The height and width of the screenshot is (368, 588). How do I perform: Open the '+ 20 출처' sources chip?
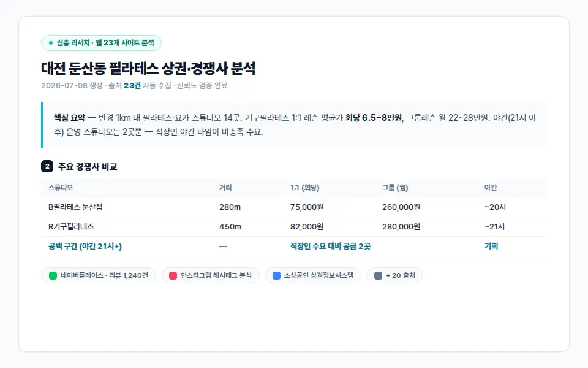pos(394,275)
